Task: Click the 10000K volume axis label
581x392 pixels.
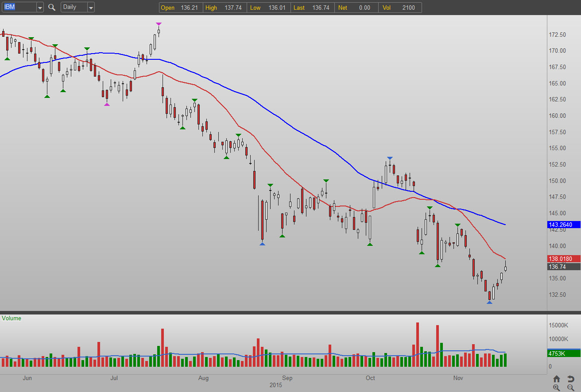Action: 558,339
